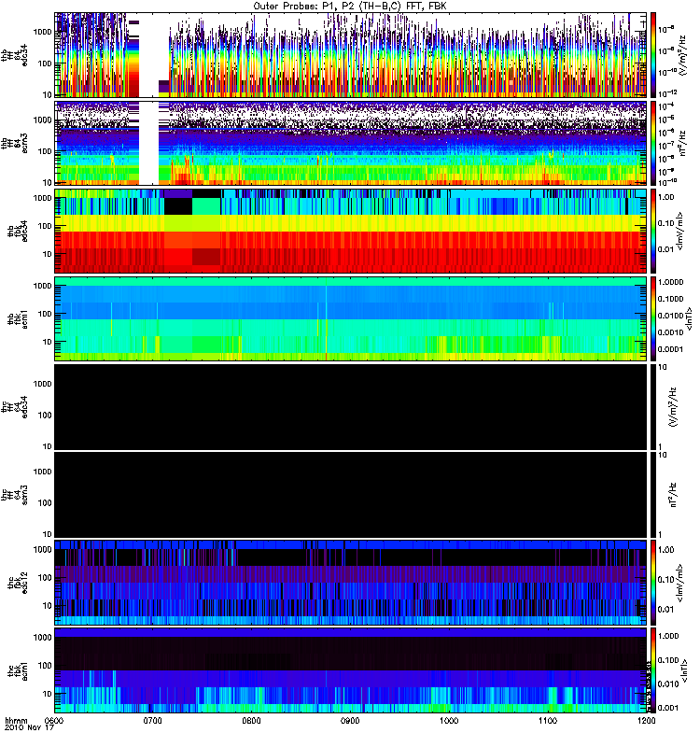Click the color bar of the thb fbk scm1 panel

click(653, 318)
